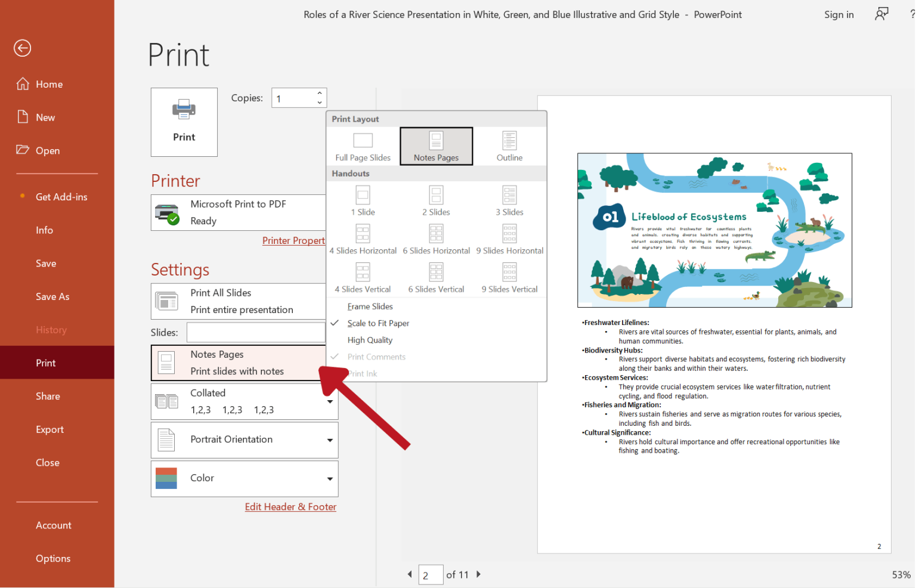Disable Scale to Fit Paper
The width and height of the screenshot is (916, 588).
[x=378, y=323]
